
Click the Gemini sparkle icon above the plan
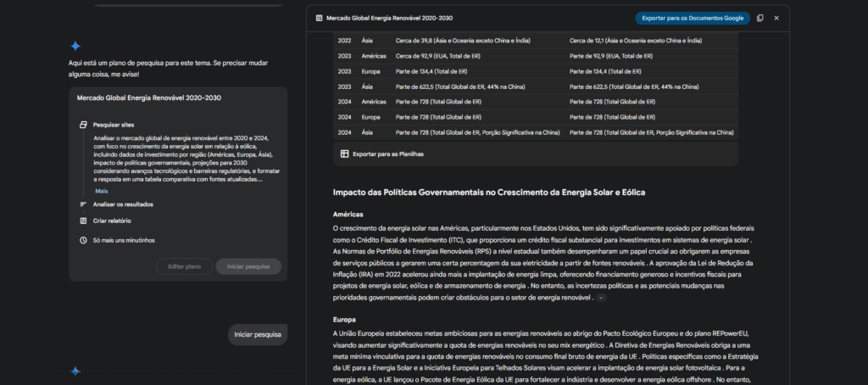75,46
